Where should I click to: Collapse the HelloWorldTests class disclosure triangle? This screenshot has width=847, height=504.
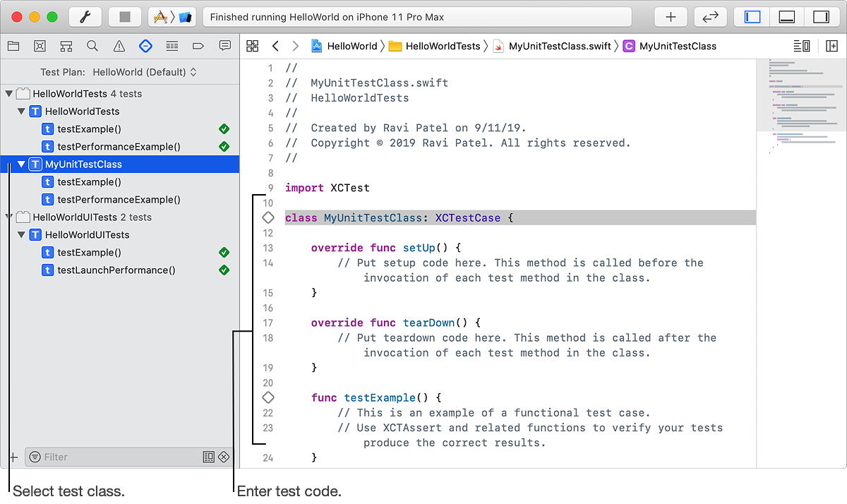pyautogui.click(x=22, y=111)
